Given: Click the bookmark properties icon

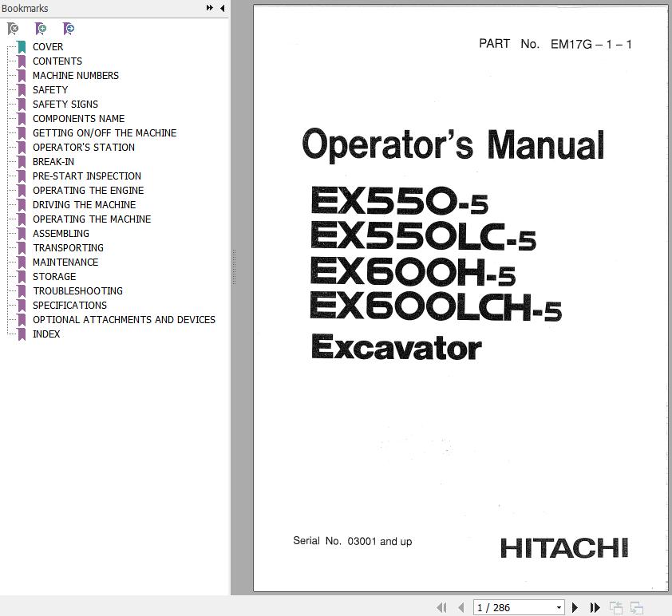Looking at the screenshot, I should coord(69,29).
